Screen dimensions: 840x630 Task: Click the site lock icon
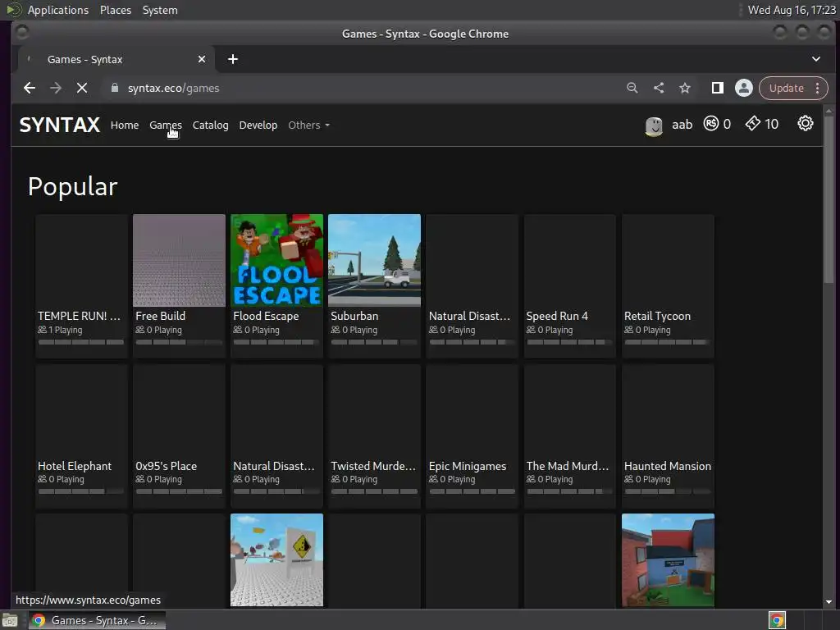[115, 88]
